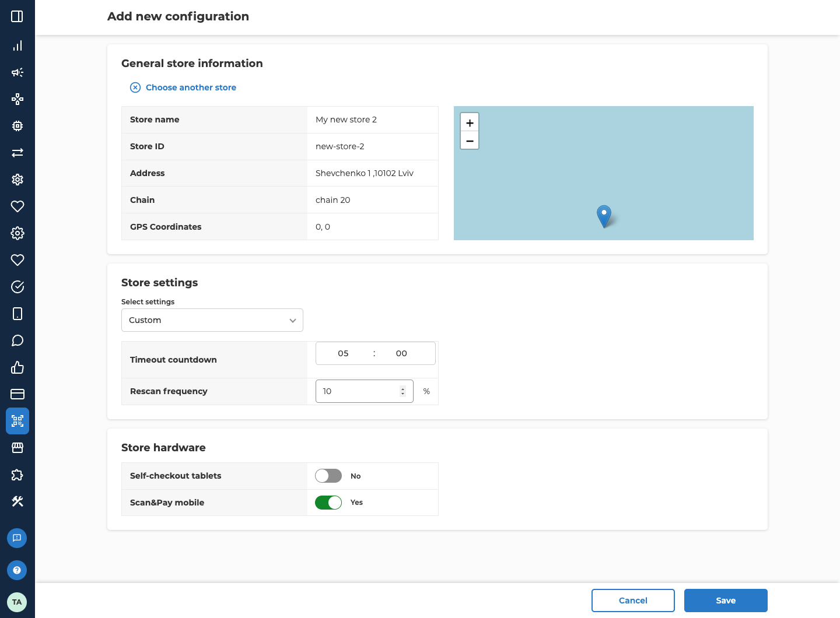Cancel the new configuration
This screenshot has width=840, height=618.
633,601
